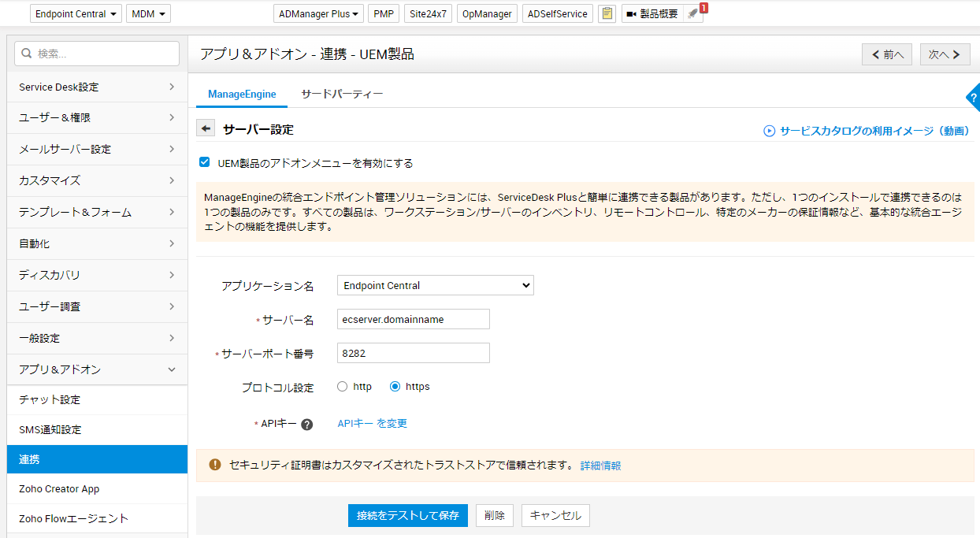This screenshot has width=980, height=538.
Task: Click the サーバーポート番号 input field
Action: tap(413, 353)
